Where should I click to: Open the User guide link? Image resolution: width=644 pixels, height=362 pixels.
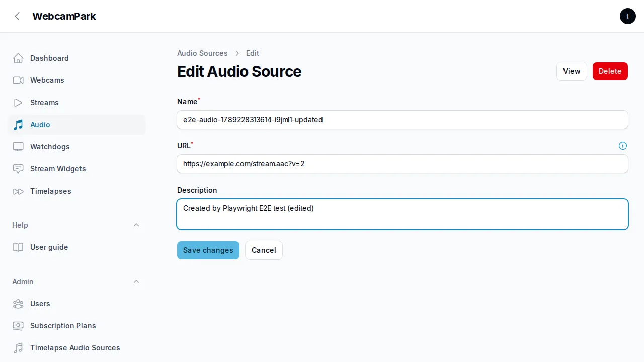(76, 247)
